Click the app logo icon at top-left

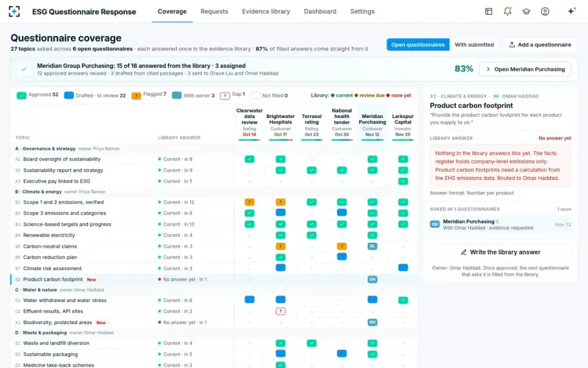pyautogui.click(x=15, y=11)
